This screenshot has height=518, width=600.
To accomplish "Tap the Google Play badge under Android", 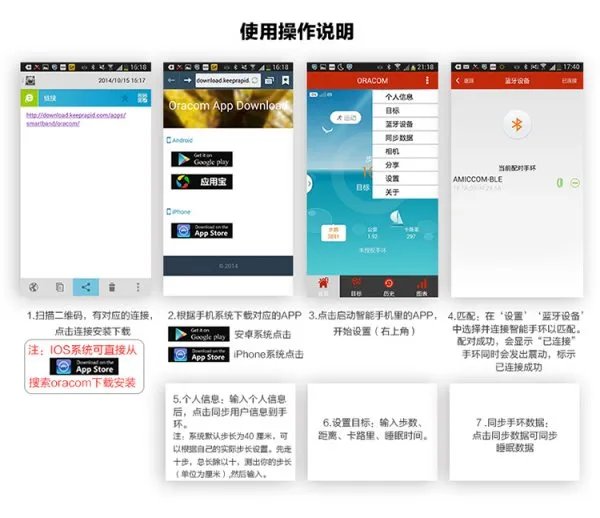I will tap(202, 159).
